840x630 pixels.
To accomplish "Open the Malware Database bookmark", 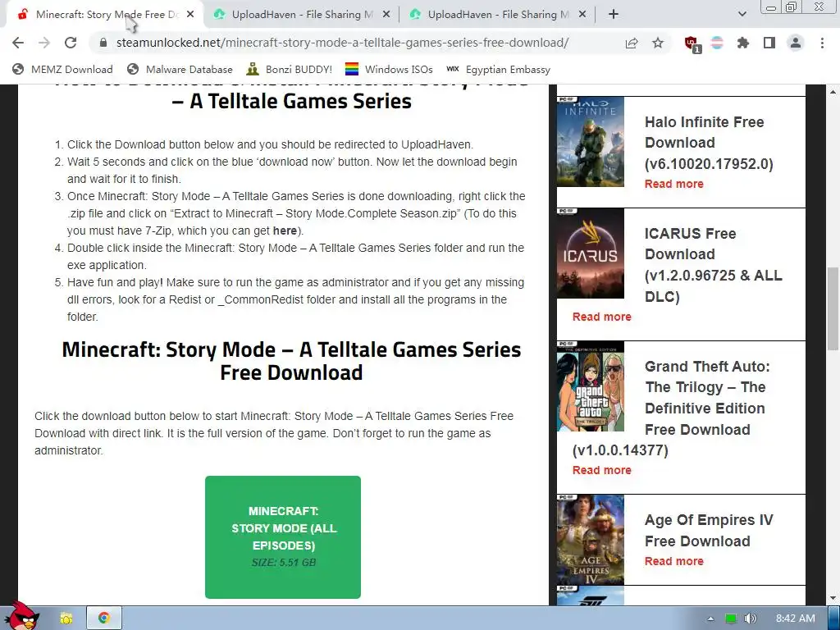I will [x=180, y=69].
